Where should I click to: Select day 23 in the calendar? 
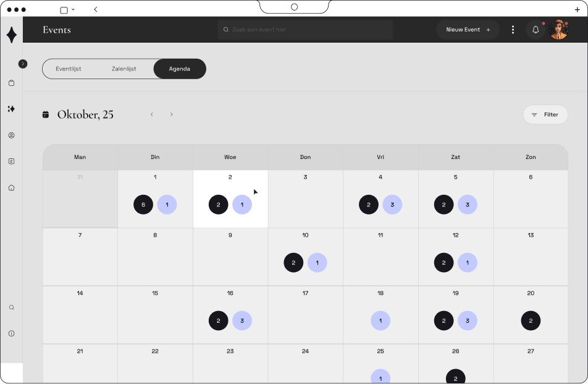pos(230,364)
